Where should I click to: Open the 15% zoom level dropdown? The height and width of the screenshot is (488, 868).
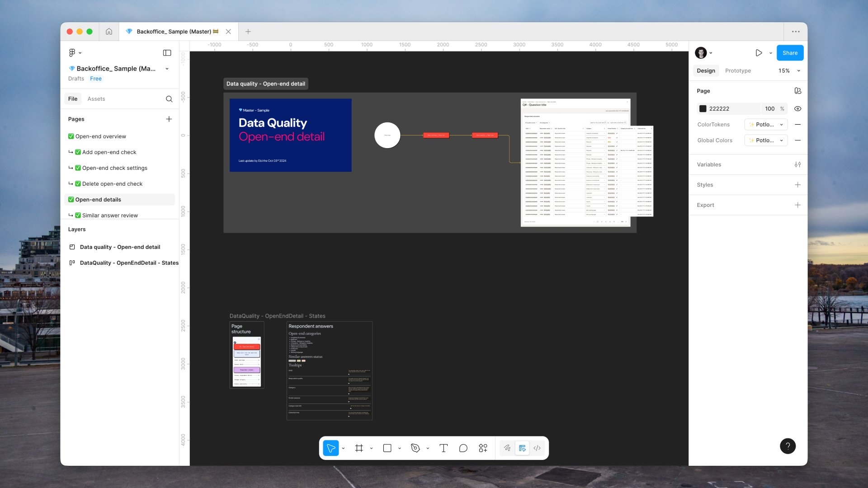click(789, 71)
